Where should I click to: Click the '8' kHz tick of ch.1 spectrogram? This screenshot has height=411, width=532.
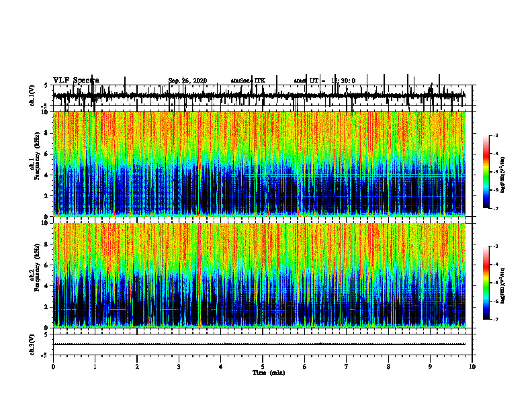pyautogui.click(x=47, y=133)
